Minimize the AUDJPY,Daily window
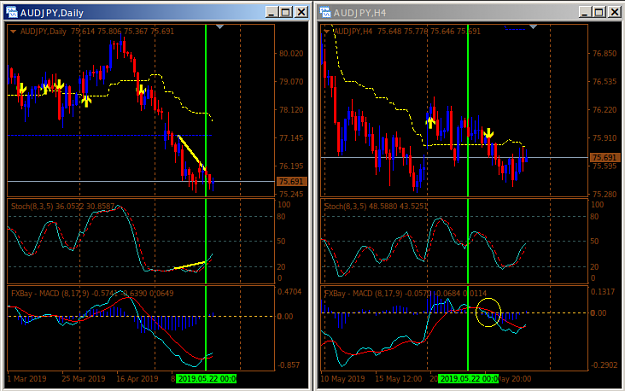The height and width of the screenshot is (391, 625). 271,12
